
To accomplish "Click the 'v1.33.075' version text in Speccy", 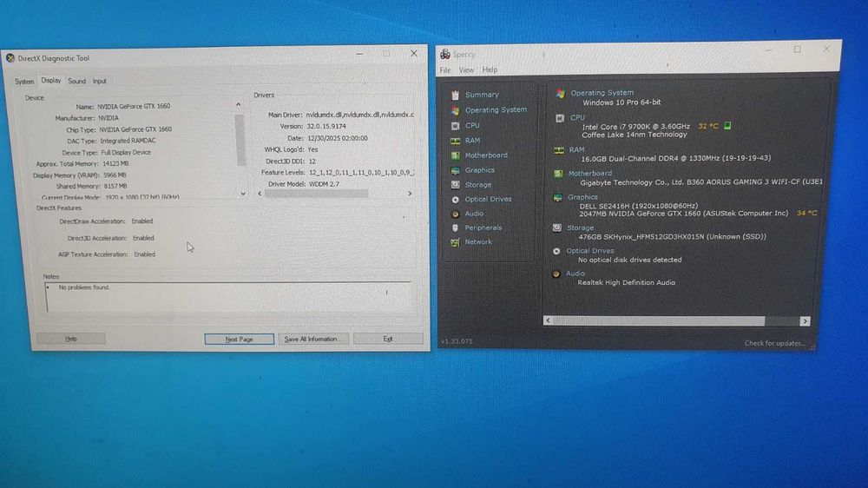I will (457, 341).
